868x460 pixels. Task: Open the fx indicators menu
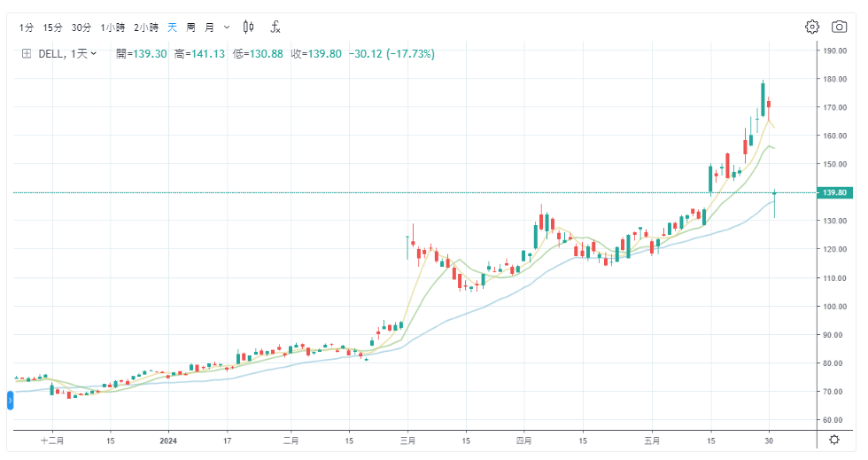tap(275, 27)
